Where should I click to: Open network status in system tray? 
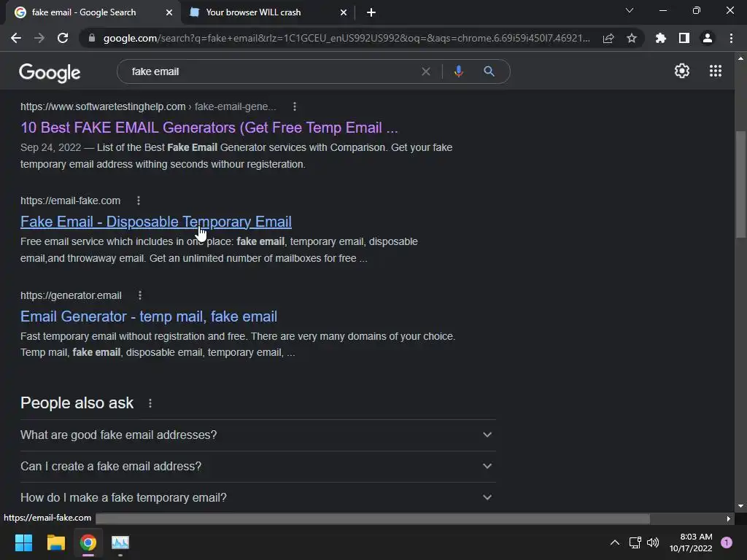coord(635,542)
